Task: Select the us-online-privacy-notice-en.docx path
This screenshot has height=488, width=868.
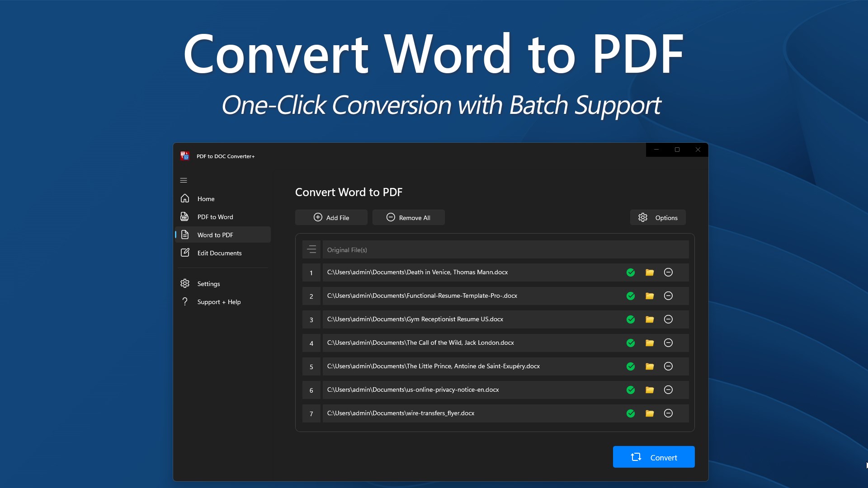Action: [413, 389]
